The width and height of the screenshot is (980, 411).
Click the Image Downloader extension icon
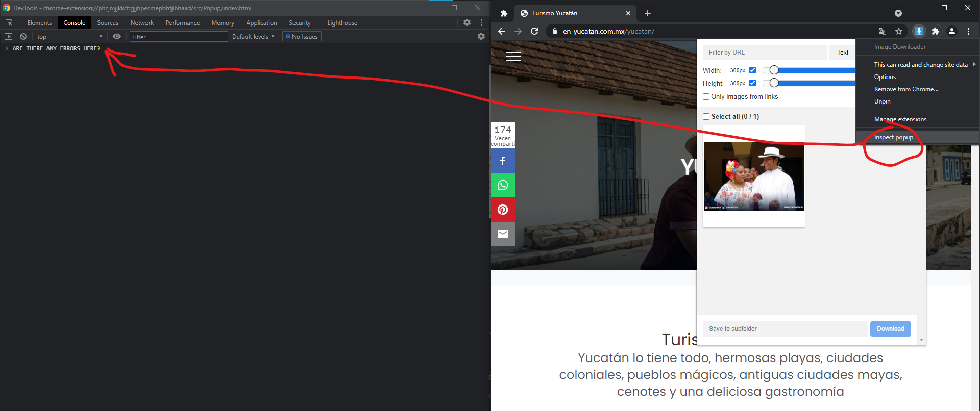click(x=919, y=31)
